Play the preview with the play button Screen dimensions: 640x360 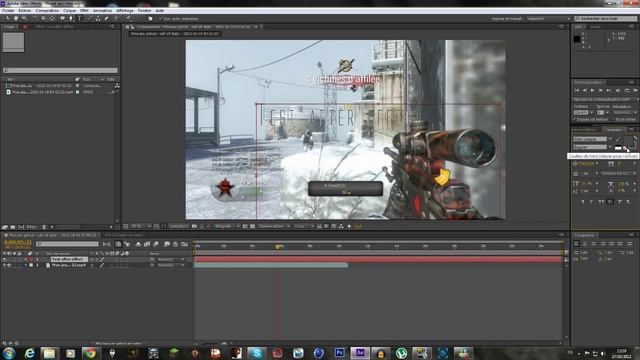tap(592, 90)
